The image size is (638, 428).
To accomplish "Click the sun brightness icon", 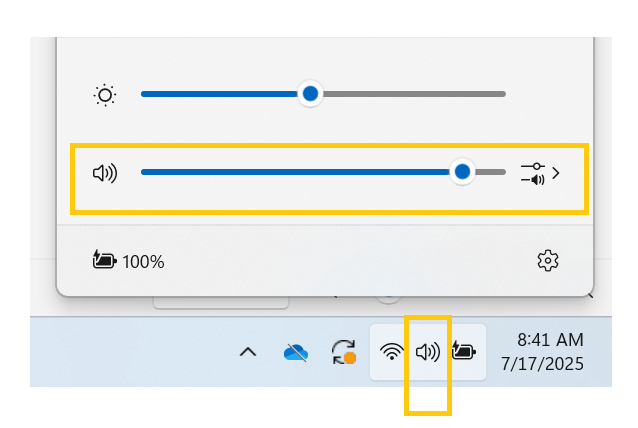I will coord(105,95).
